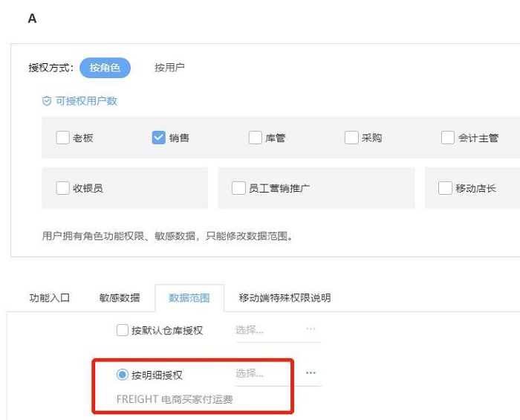520x420 pixels.
Task: Check the 会计主管 role checkbox
Action: coord(448,138)
